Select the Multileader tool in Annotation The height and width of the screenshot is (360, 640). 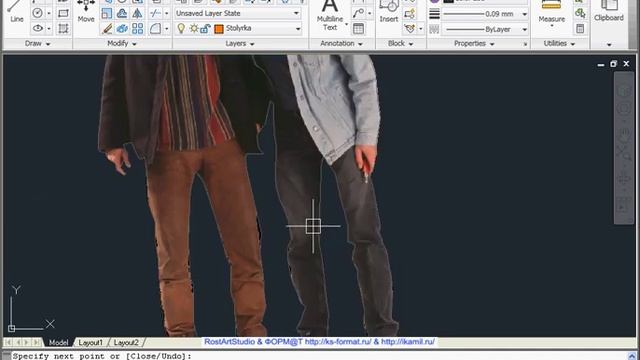coord(358,13)
